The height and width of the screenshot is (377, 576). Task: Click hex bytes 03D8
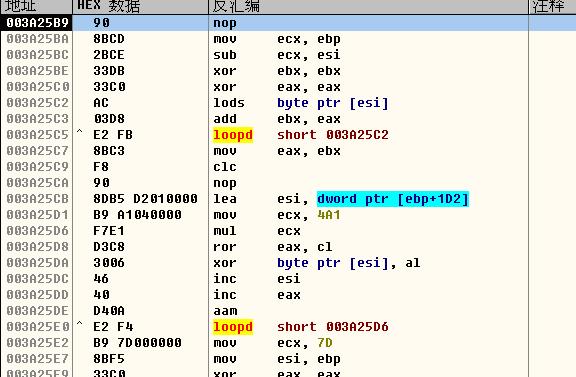[x=109, y=119]
